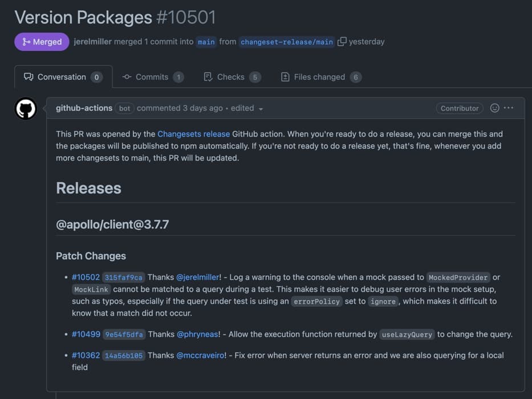
Task: Switch to the Conversation tab
Action: coord(63,77)
